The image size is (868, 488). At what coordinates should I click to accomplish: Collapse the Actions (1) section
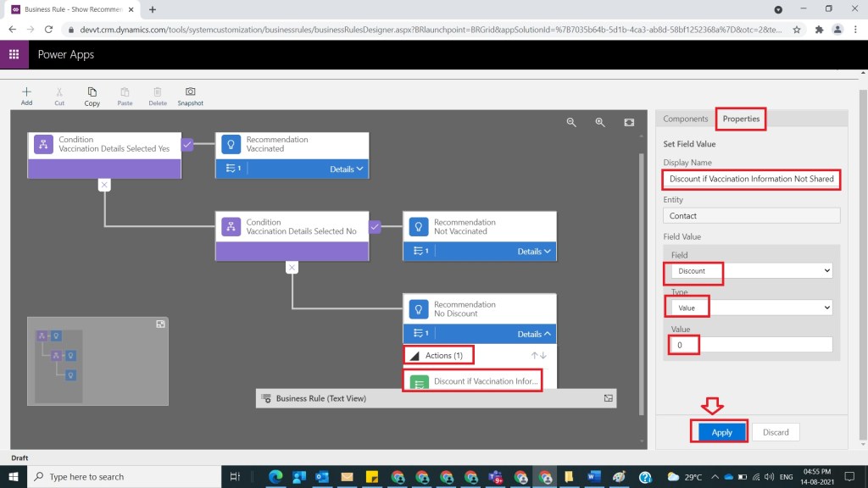click(415, 356)
